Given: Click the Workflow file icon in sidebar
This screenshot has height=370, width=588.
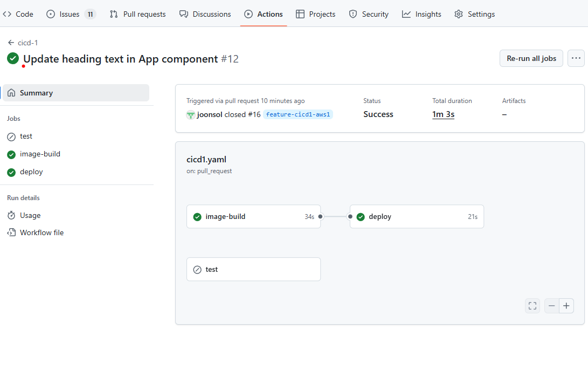Looking at the screenshot, I should pos(11,232).
